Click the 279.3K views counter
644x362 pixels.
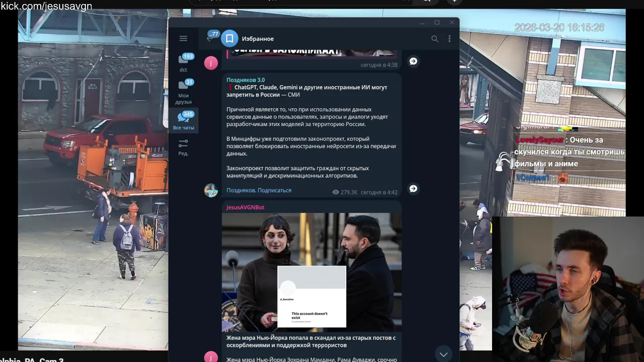tap(345, 192)
